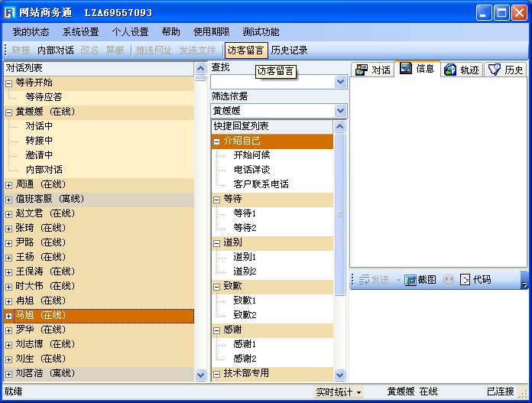Click the app logo in title bar
The image size is (532, 403).
pyautogui.click(x=10, y=13)
